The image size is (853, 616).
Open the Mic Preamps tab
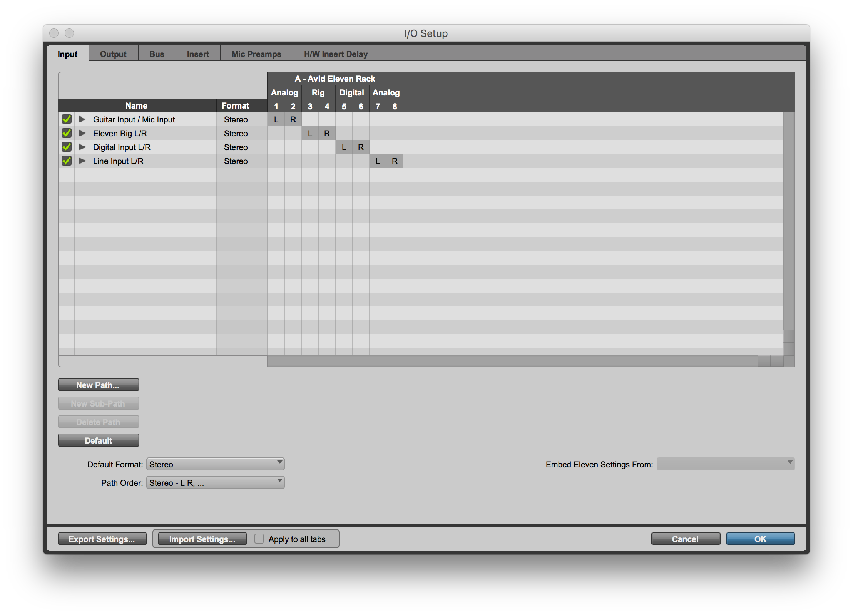click(x=256, y=54)
